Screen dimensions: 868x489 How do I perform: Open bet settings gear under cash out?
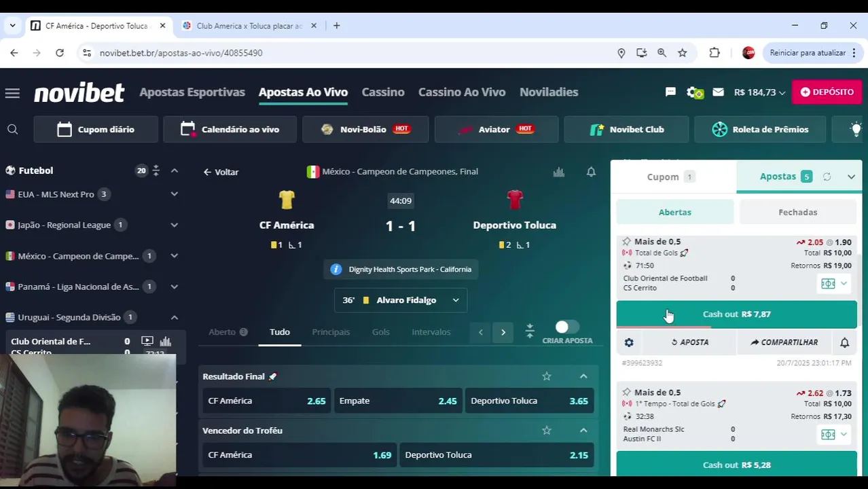[x=629, y=342]
